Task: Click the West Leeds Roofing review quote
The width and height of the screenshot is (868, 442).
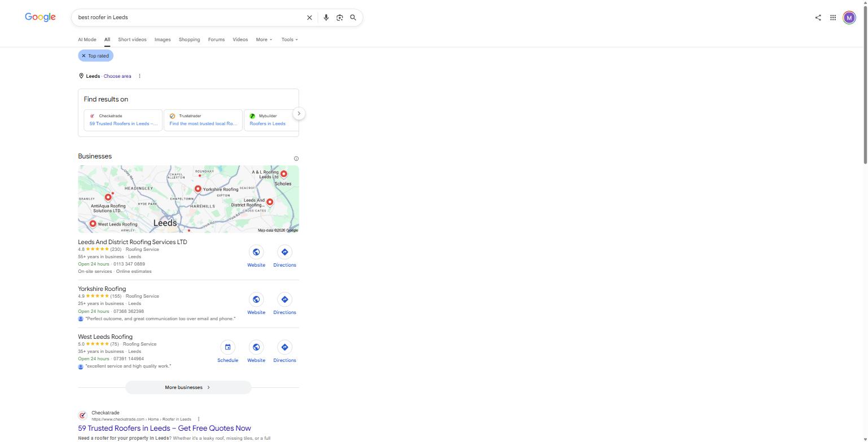Action: point(128,366)
